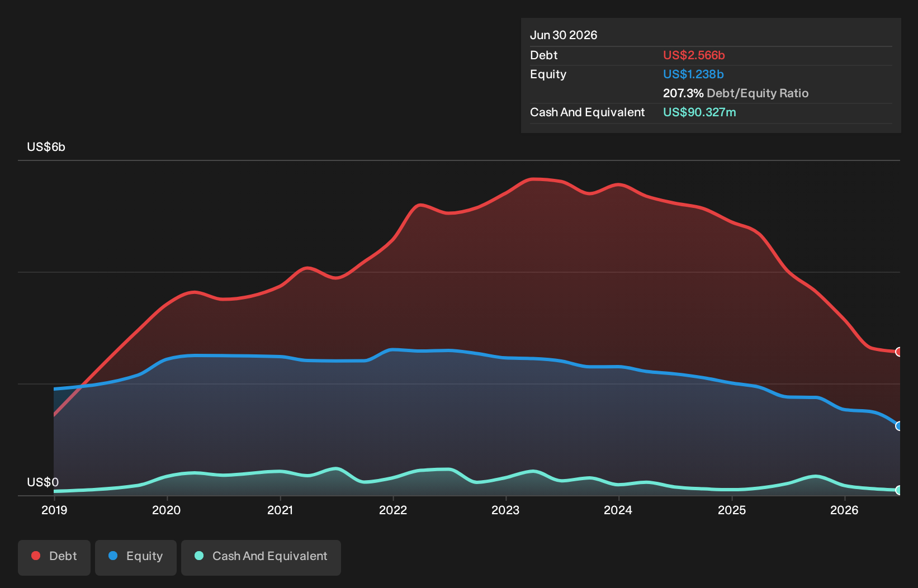Image resolution: width=918 pixels, height=588 pixels.
Task: Click the 2022 x-axis label
Action: point(393,510)
